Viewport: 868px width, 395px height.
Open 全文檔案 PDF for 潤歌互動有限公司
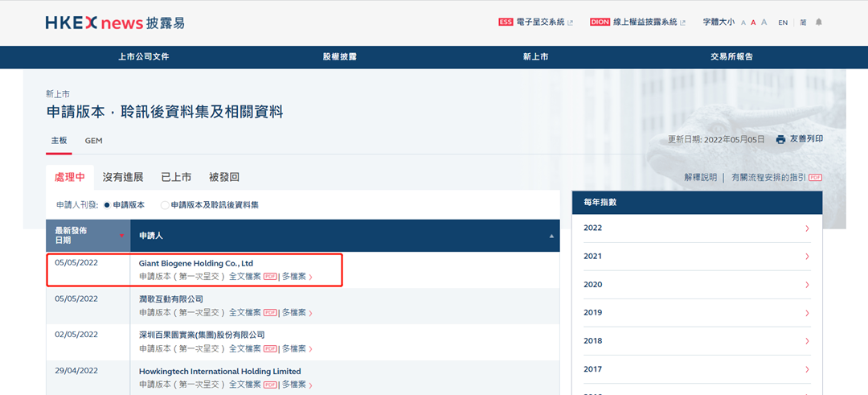tap(252, 312)
